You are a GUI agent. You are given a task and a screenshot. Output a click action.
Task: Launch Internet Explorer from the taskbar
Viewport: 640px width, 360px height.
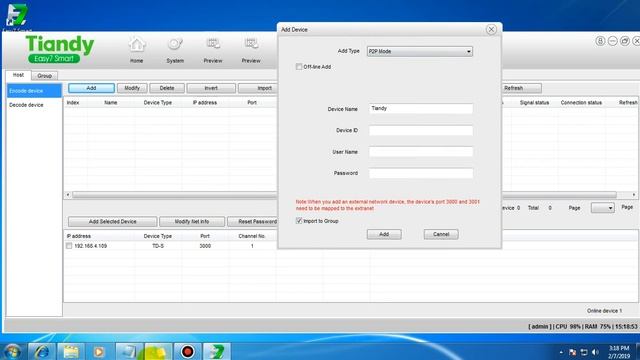click(42, 351)
